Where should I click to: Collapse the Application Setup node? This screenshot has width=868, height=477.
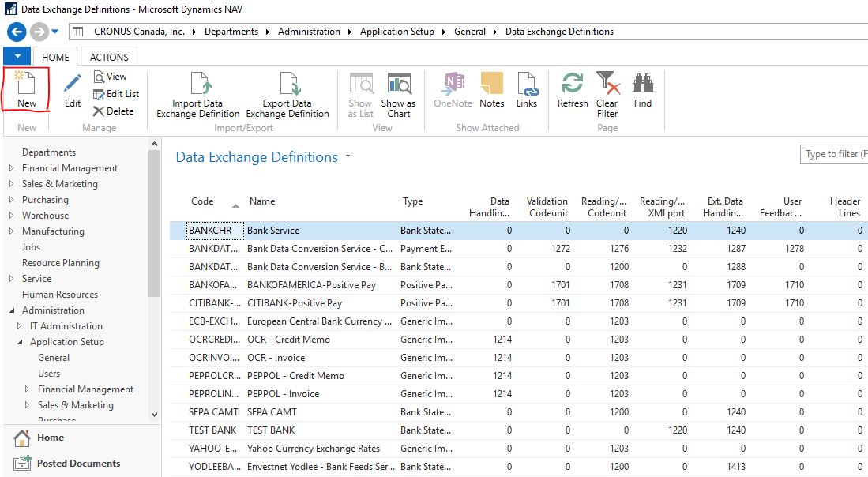[20, 342]
